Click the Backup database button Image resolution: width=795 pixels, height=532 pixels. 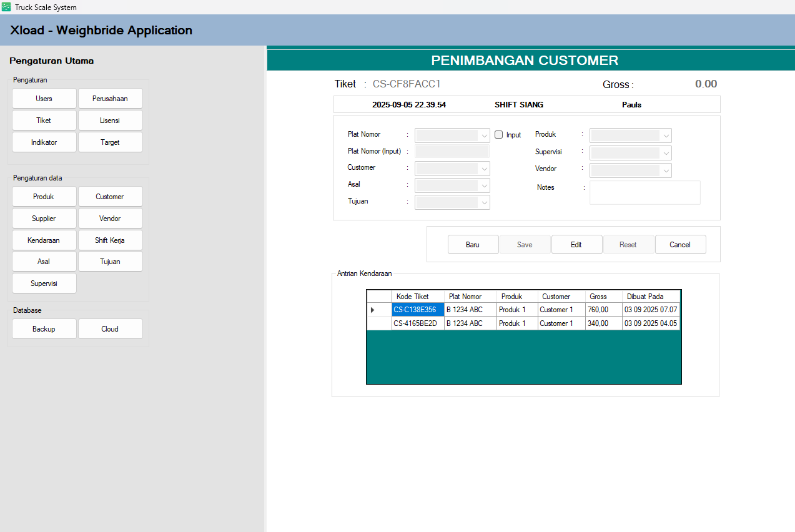[x=44, y=329]
